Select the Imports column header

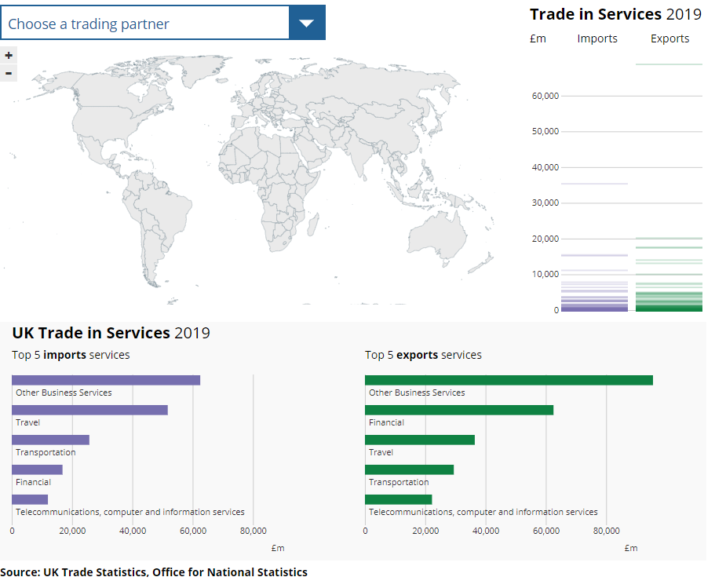pos(597,38)
